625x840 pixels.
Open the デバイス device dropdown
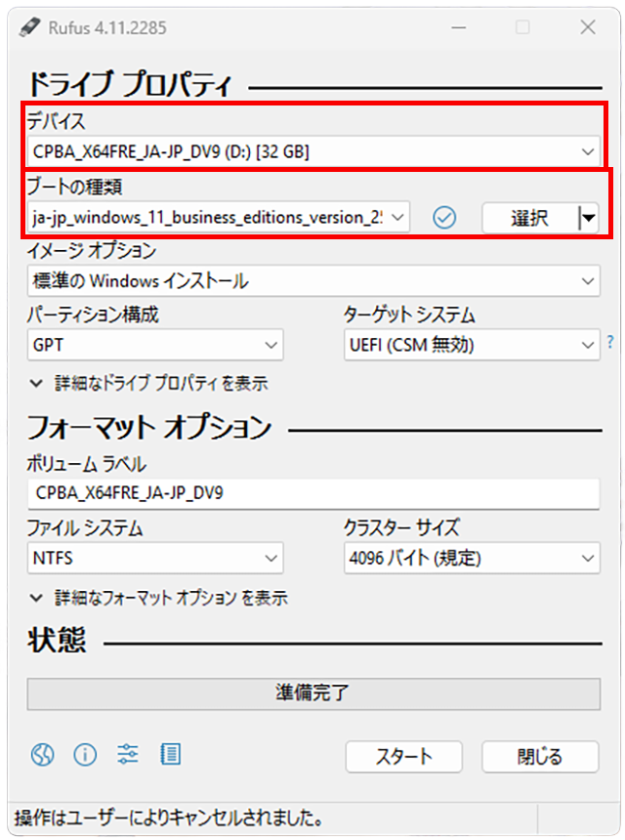coord(313,152)
